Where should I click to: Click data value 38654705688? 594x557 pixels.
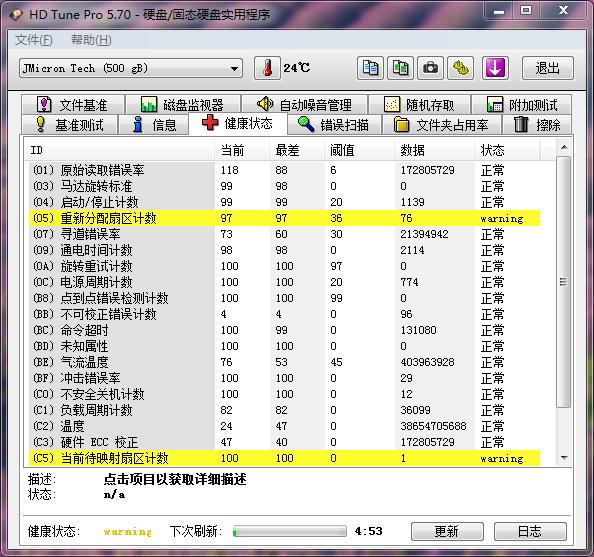point(433,426)
